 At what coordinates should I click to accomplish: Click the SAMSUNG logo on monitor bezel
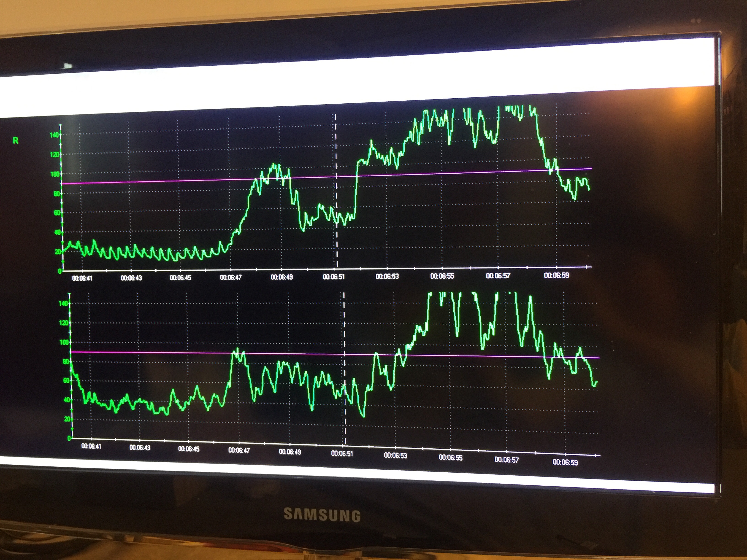(322, 515)
